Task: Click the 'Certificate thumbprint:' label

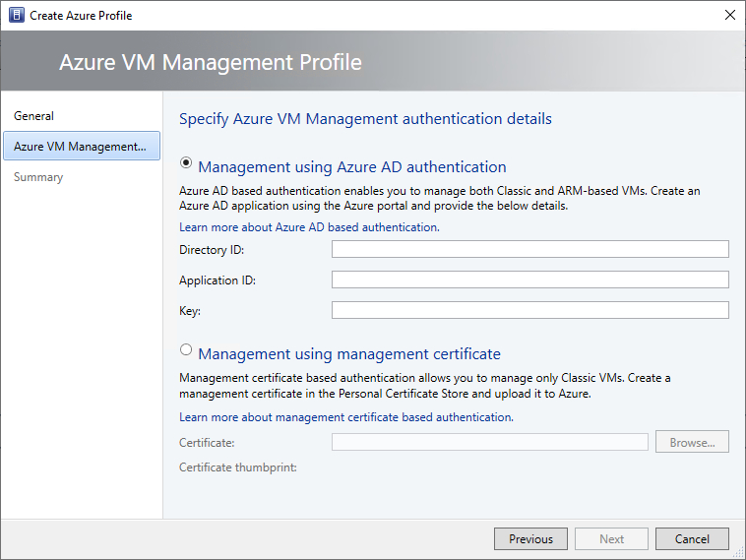Action: (x=238, y=467)
